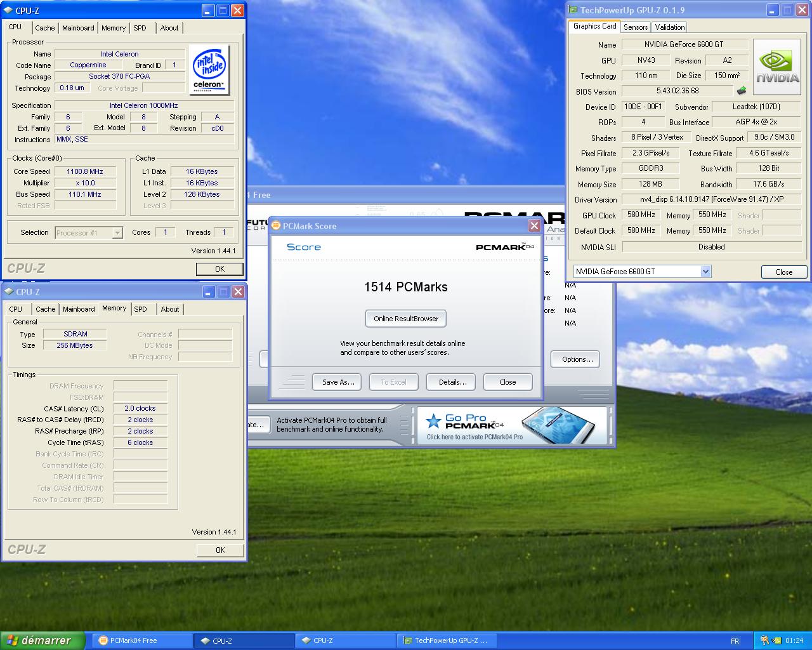Switch to Validation tab in GPU-Z
Viewport: 812px width, 650px height.
coord(670,27)
